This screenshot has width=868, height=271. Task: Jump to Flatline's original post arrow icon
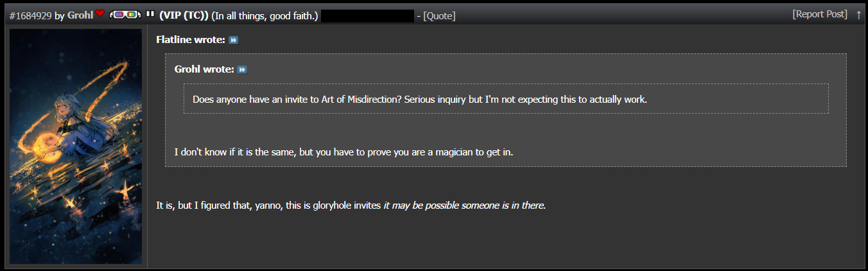[234, 40]
